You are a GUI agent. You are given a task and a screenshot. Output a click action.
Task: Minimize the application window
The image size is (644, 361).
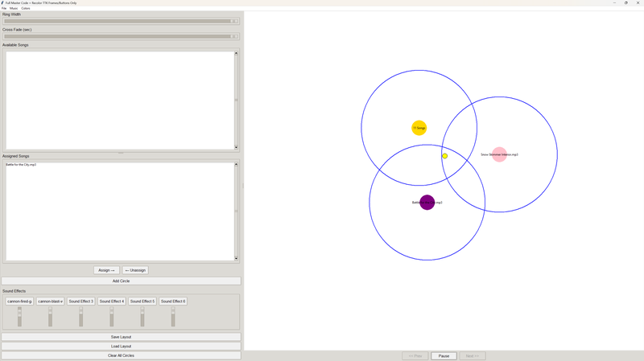point(614,3)
